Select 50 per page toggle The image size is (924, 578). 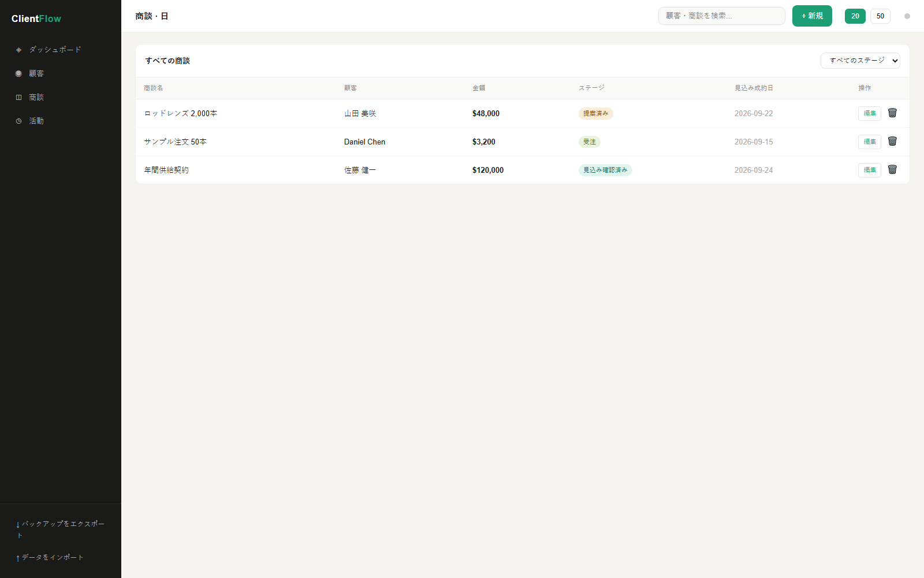click(880, 16)
